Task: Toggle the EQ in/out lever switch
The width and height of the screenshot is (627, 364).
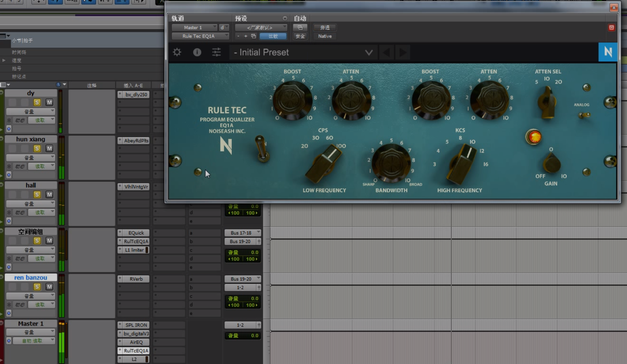Action: pos(262,149)
